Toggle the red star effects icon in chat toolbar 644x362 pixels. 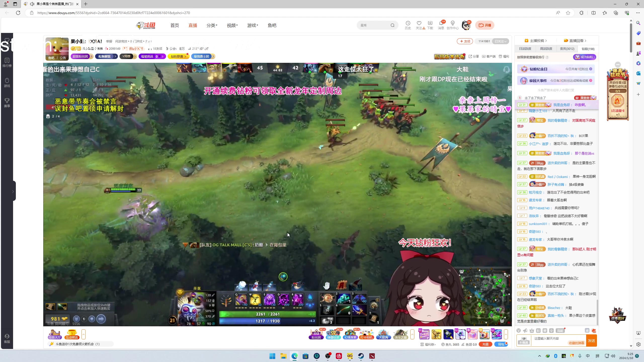coord(593,330)
